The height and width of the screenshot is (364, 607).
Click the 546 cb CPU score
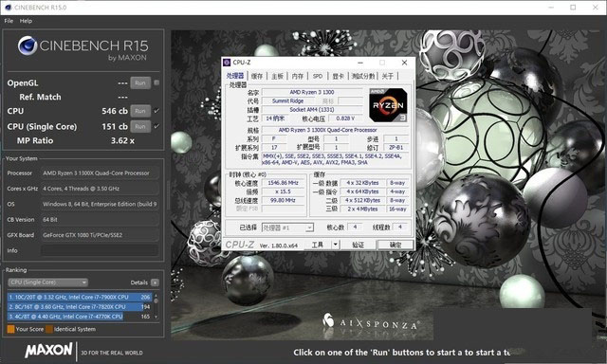[x=115, y=111]
